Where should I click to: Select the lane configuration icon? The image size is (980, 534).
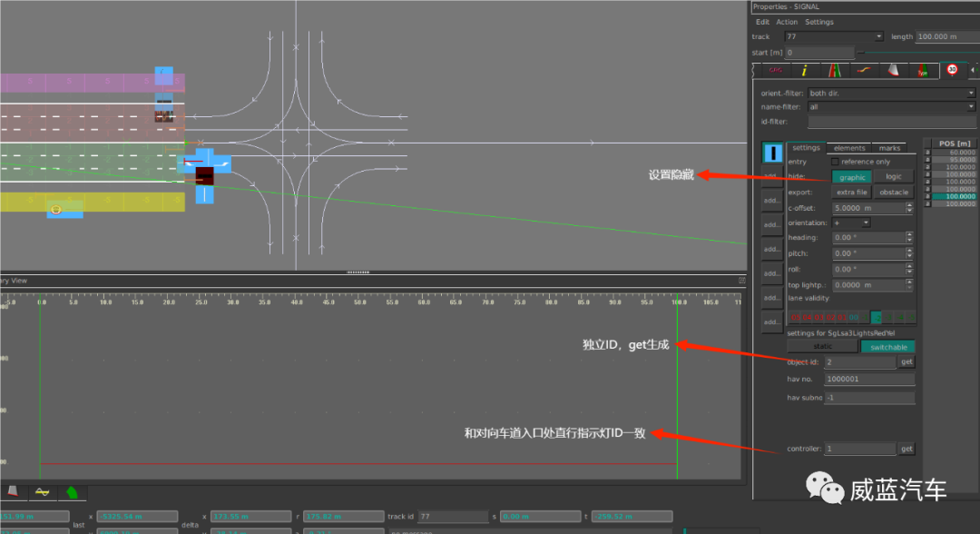pyautogui.click(x=833, y=69)
